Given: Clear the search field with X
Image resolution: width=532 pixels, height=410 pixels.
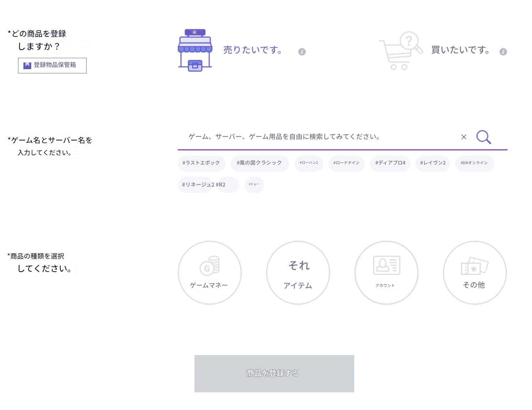Looking at the screenshot, I should coord(464,137).
